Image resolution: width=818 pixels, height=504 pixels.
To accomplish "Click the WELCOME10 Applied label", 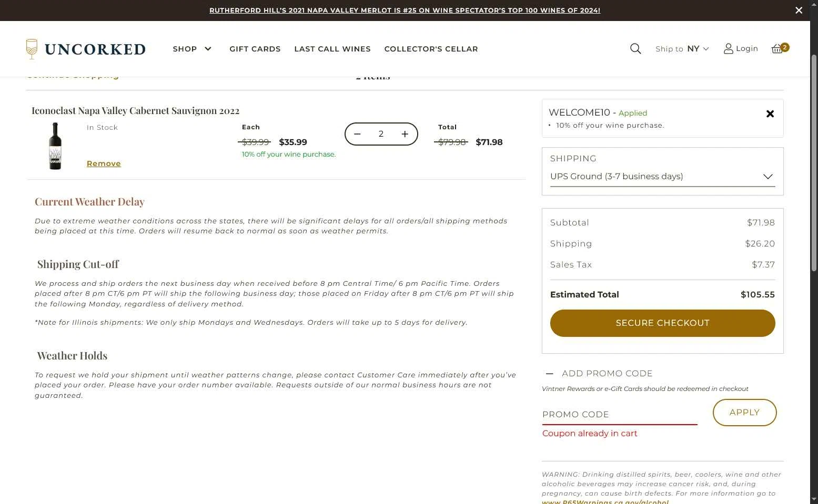I will click(x=598, y=113).
